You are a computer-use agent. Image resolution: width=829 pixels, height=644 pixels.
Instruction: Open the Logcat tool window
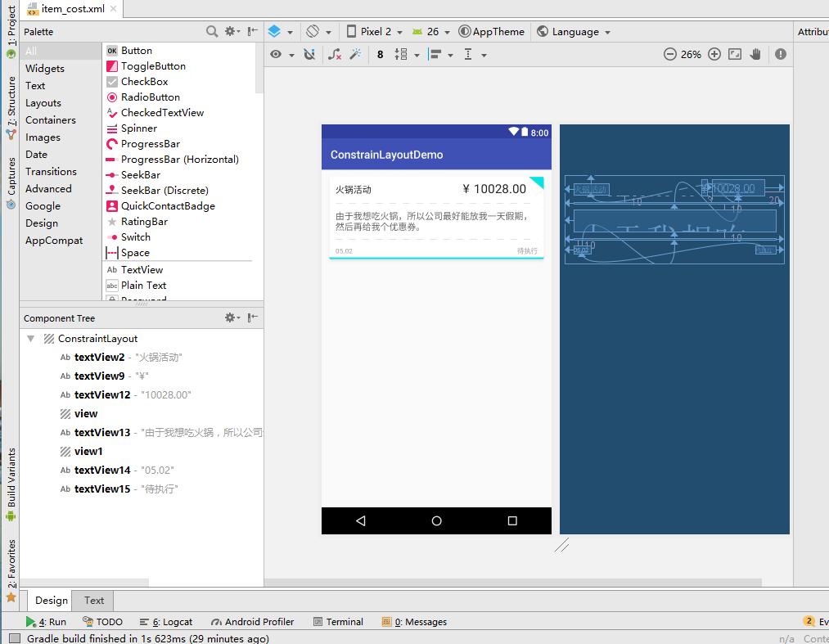tap(166, 622)
